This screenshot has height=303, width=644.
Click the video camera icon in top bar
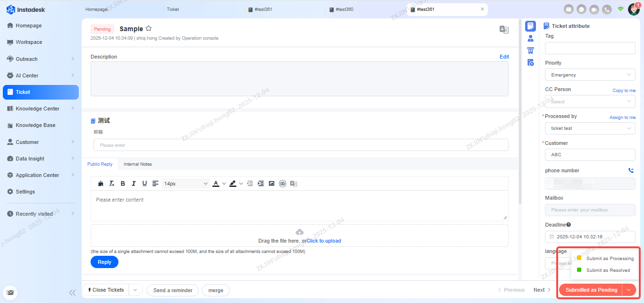(594, 9)
